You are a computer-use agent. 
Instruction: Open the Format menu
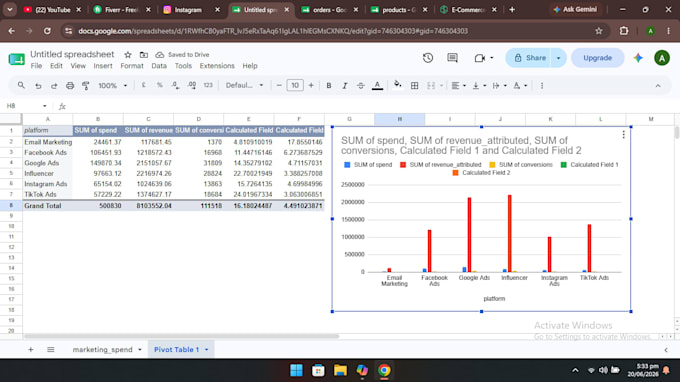[x=132, y=66]
